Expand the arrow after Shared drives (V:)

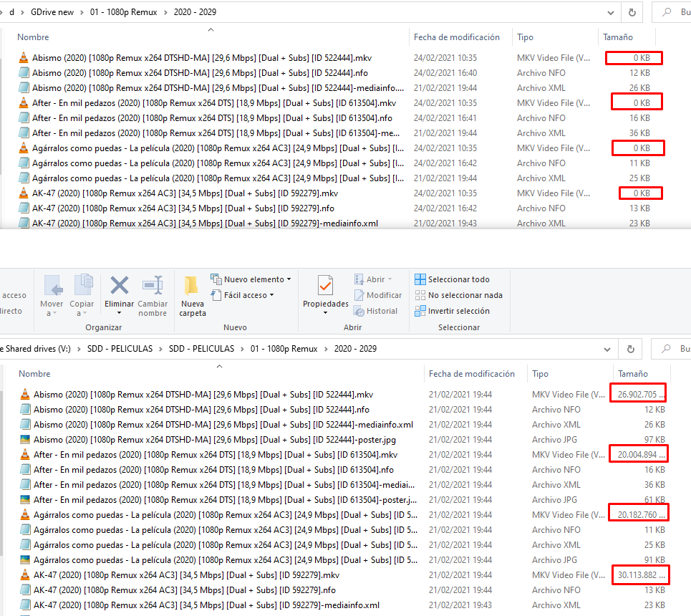(x=79, y=349)
